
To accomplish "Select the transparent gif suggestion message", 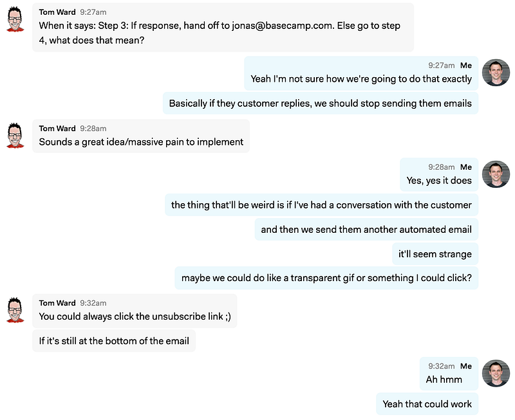I will coord(326,278).
